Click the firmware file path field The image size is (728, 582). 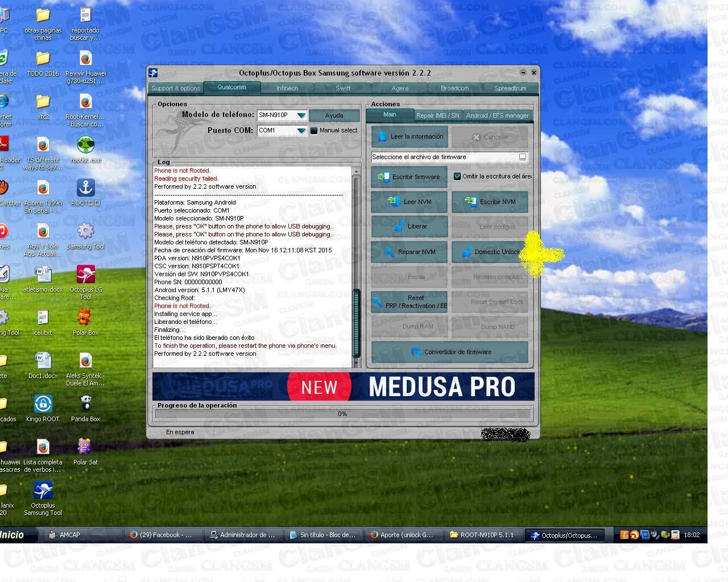tap(444, 157)
